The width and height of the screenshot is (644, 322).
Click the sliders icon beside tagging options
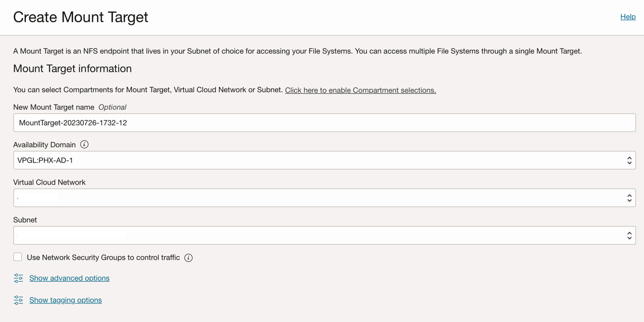coord(19,300)
